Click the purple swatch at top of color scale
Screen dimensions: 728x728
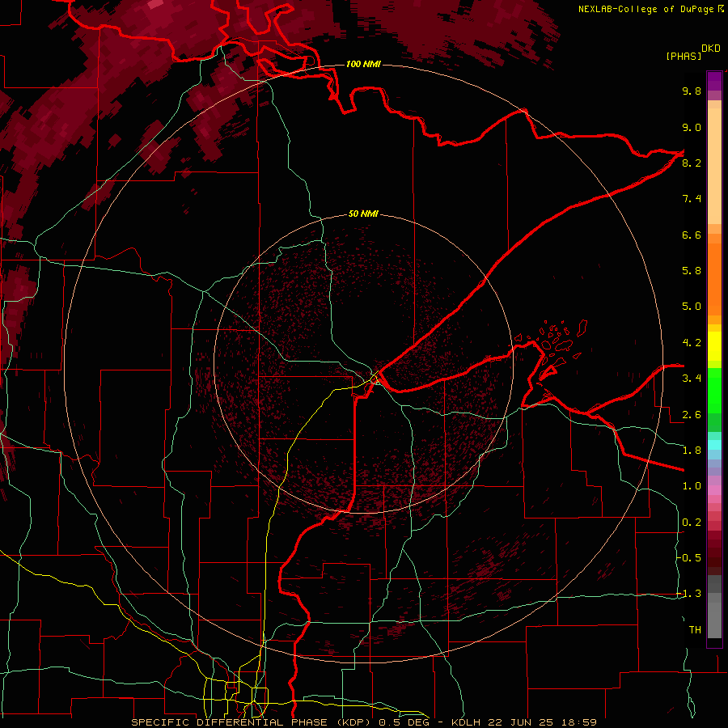click(x=714, y=81)
